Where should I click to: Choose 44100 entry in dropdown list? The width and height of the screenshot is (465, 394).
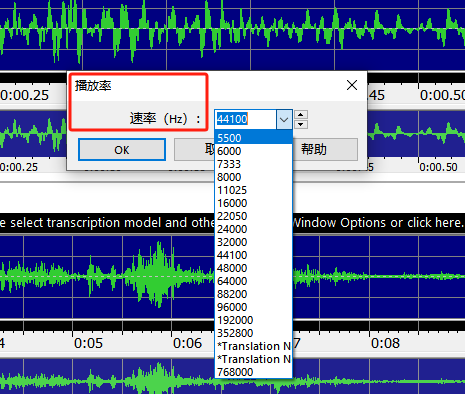tap(254, 255)
